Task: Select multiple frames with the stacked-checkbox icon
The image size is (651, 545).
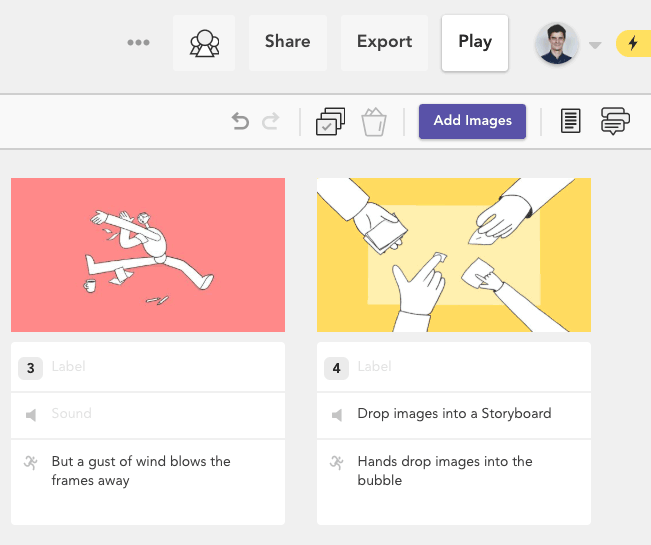Action: pyautogui.click(x=330, y=121)
